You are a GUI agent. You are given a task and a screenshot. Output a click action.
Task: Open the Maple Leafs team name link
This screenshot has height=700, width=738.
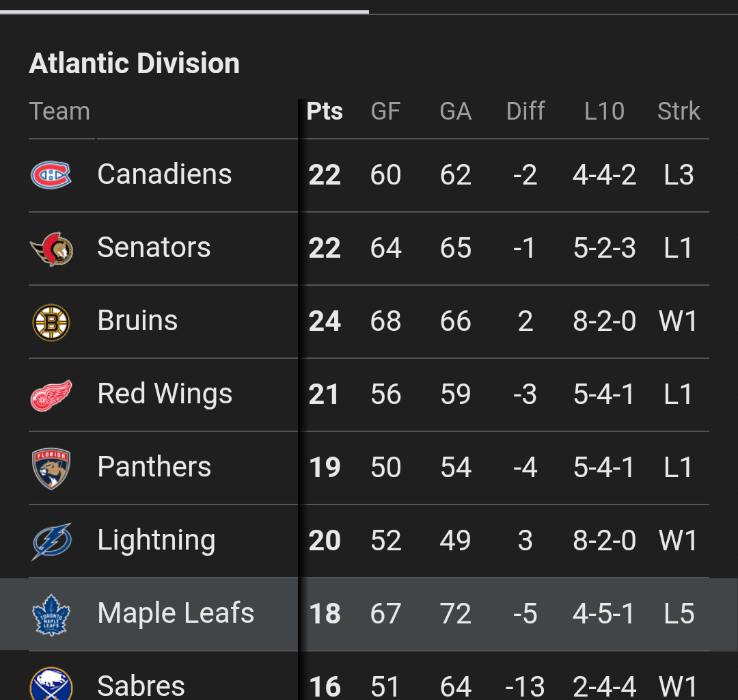pos(176,613)
